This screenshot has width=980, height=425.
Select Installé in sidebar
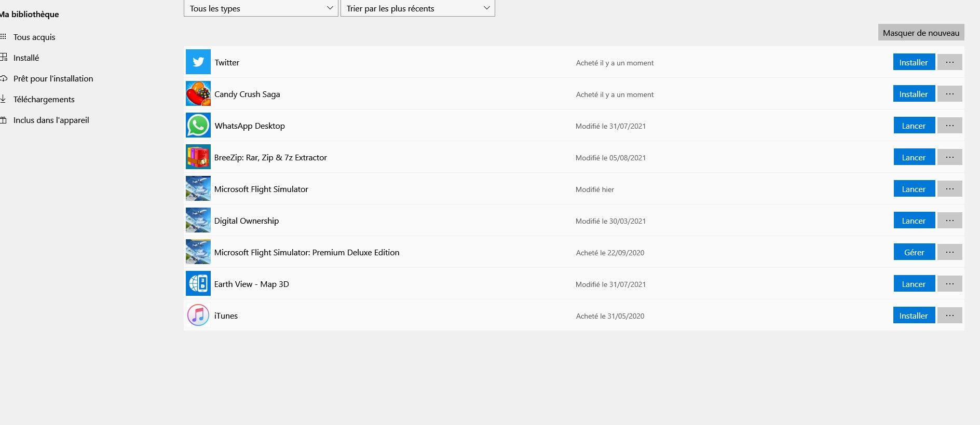tap(26, 58)
